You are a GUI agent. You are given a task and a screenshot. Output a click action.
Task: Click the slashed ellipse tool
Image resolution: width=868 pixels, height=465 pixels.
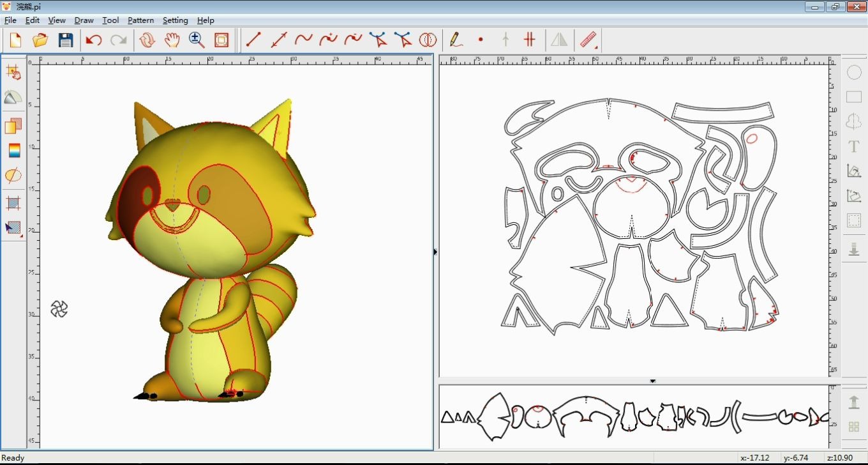13,176
